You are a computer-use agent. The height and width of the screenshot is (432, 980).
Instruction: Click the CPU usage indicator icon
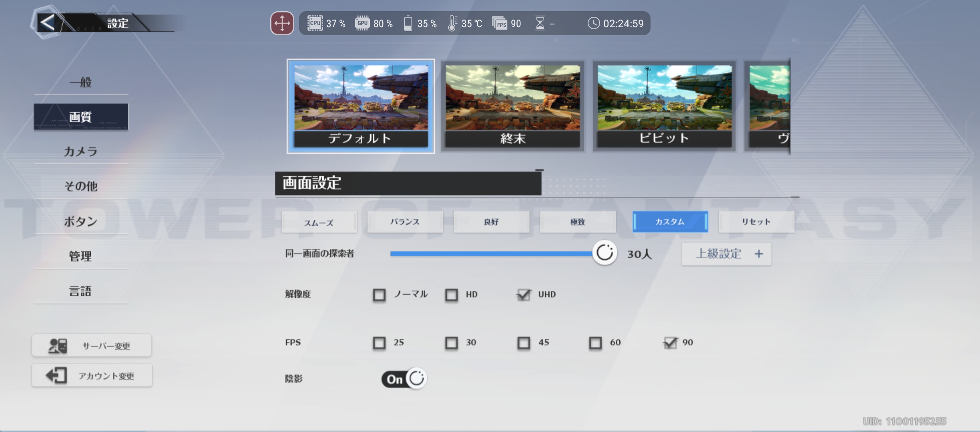coord(315,23)
